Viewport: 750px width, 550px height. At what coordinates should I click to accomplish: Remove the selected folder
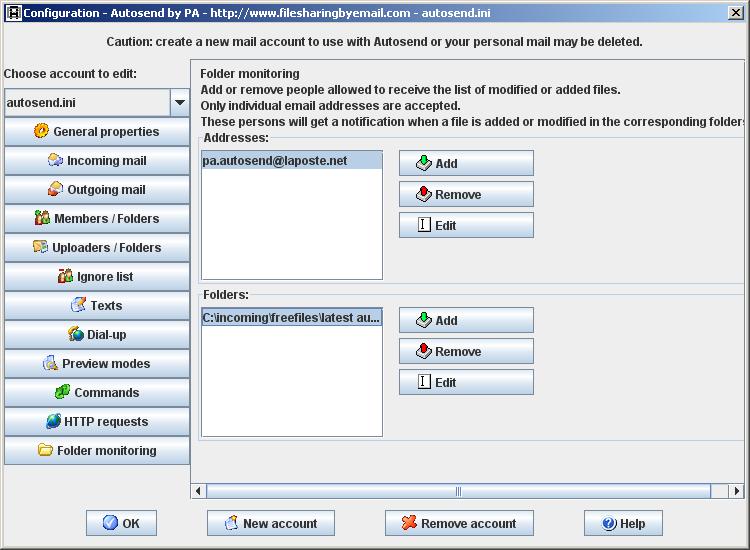click(x=466, y=352)
